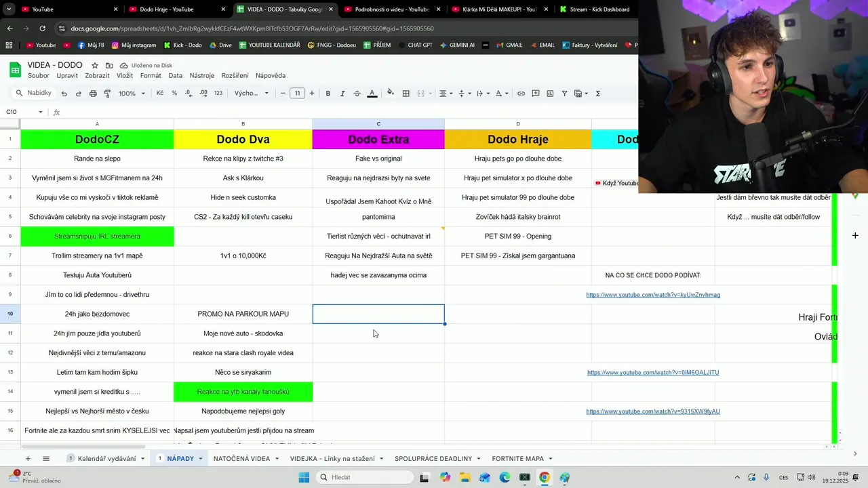
Task: Click the Undo icon in toolbar
Action: point(64,94)
